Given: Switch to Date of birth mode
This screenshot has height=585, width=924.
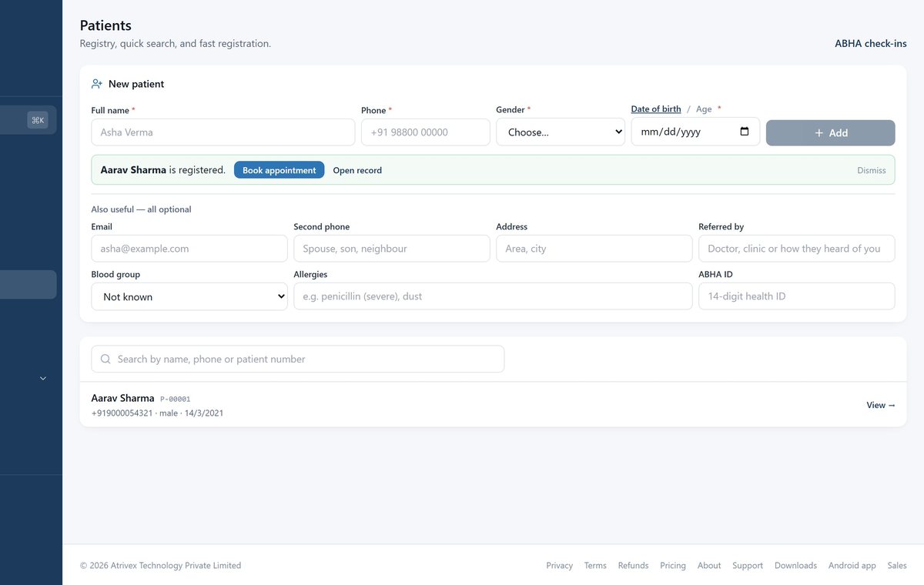Looking at the screenshot, I should tap(656, 109).
